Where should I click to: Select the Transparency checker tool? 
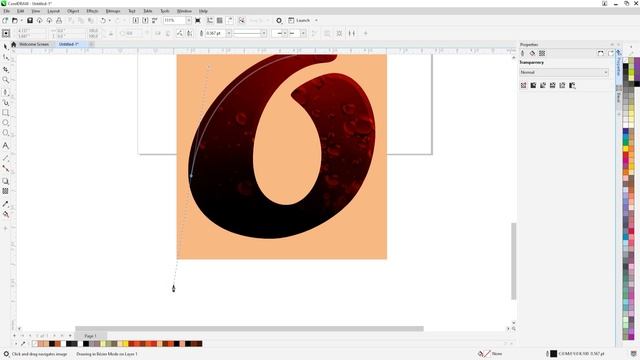coord(6,191)
